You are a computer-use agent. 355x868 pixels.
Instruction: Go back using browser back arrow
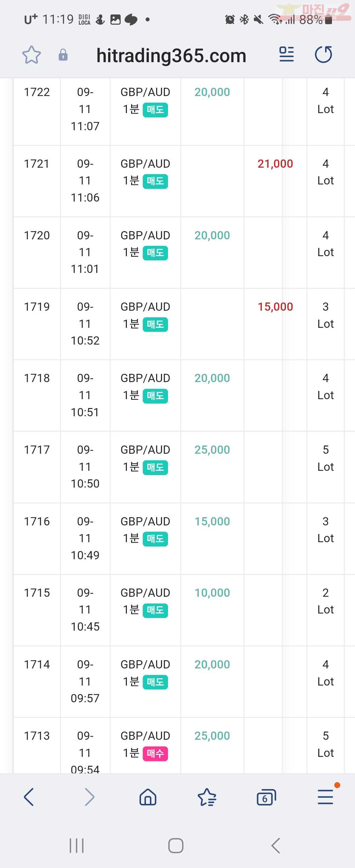(x=29, y=797)
